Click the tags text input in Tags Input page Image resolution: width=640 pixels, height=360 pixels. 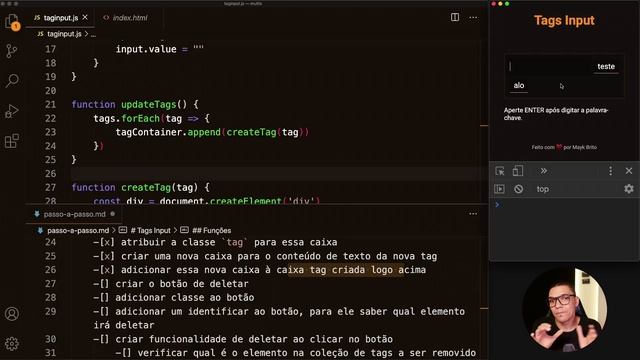click(x=549, y=66)
